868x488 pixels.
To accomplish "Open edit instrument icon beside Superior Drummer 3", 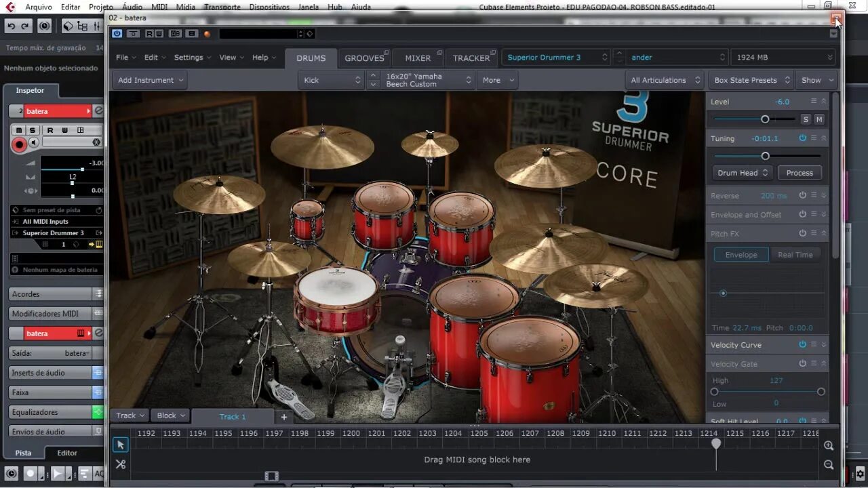I will 98,232.
